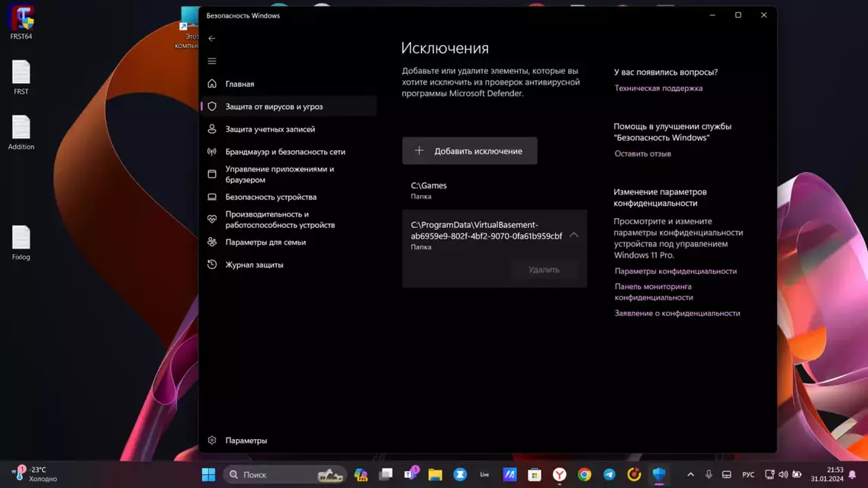Open the orange music app on taskbar
The width and height of the screenshot is (868, 488).
(x=634, y=475)
